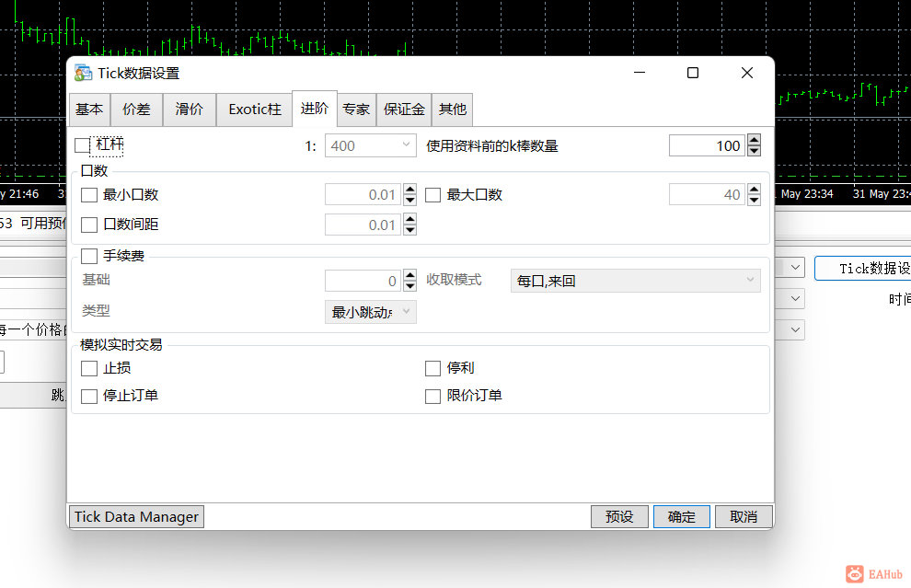Decrease the 基础 commission stepper value
The width and height of the screenshot is (911, 588).
(410, 286)
